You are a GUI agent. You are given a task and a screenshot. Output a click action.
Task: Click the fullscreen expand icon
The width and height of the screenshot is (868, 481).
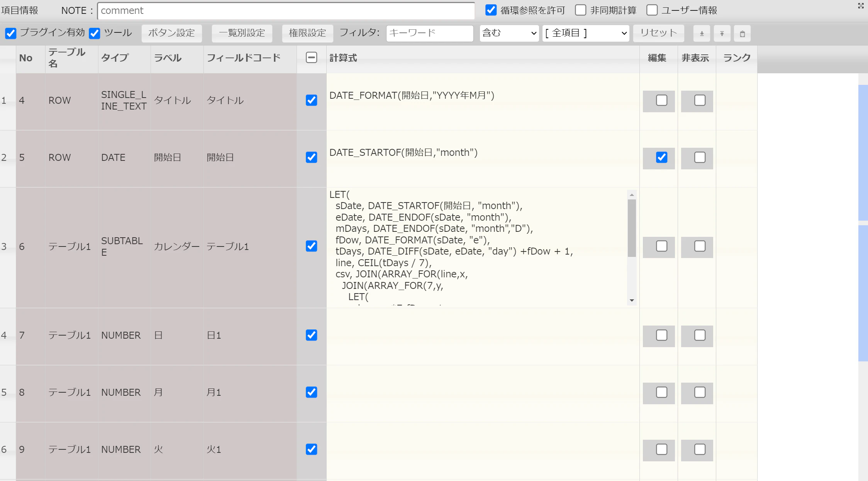pos(861,6)
